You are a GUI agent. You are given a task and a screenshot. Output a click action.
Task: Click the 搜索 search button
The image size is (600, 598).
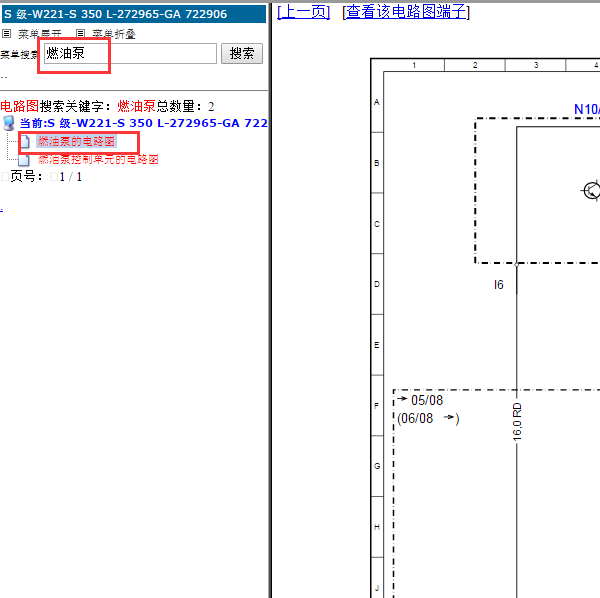pyautogui.click(x=242, y=53)
